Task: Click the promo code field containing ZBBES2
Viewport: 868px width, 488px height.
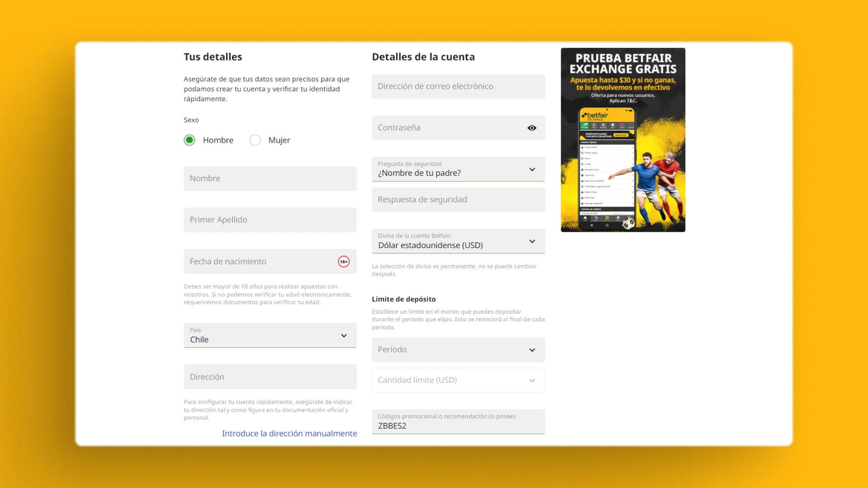Action: 458,422
